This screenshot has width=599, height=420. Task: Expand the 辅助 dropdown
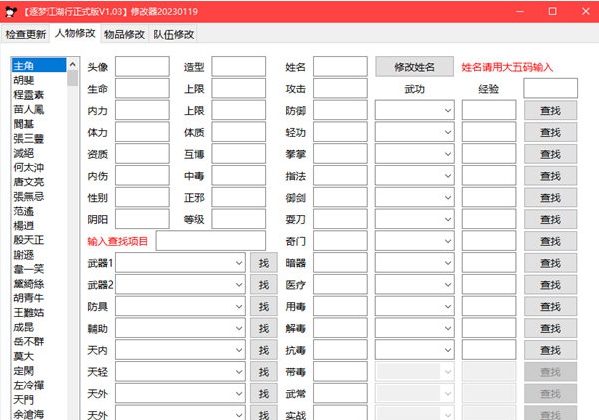(x=180, y=328)
